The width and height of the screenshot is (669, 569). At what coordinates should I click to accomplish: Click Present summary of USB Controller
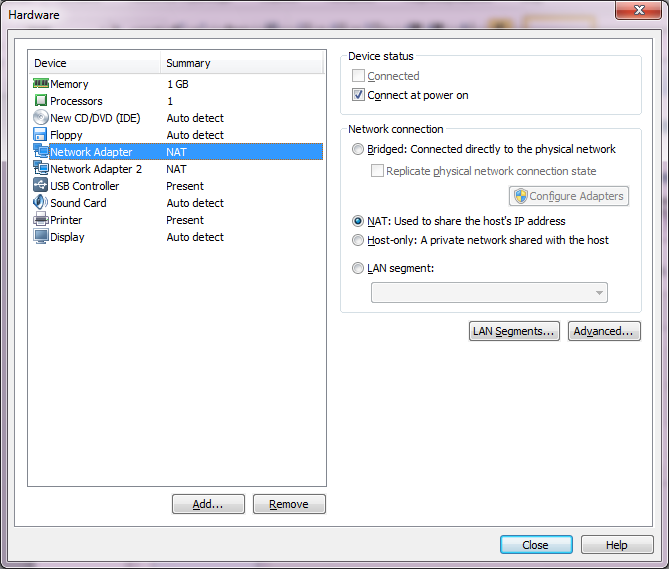tap(185, 186)
